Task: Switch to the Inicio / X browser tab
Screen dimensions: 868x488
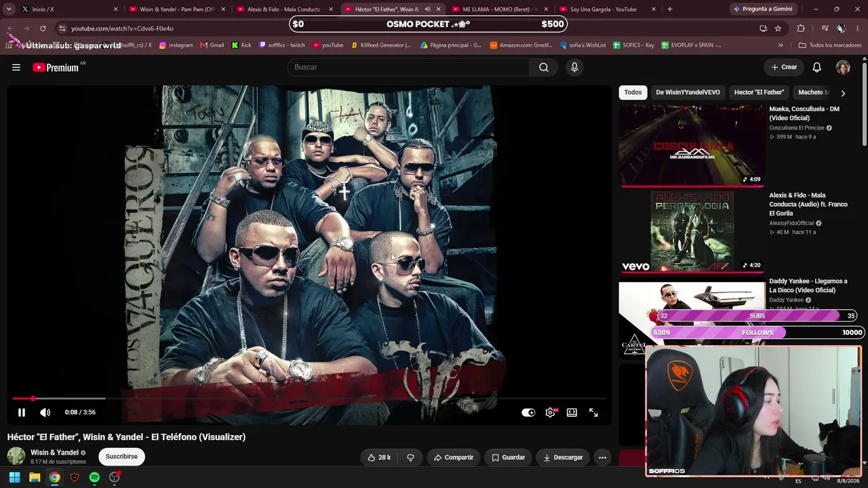Action: pyautogui.click(x=66, y=9)
